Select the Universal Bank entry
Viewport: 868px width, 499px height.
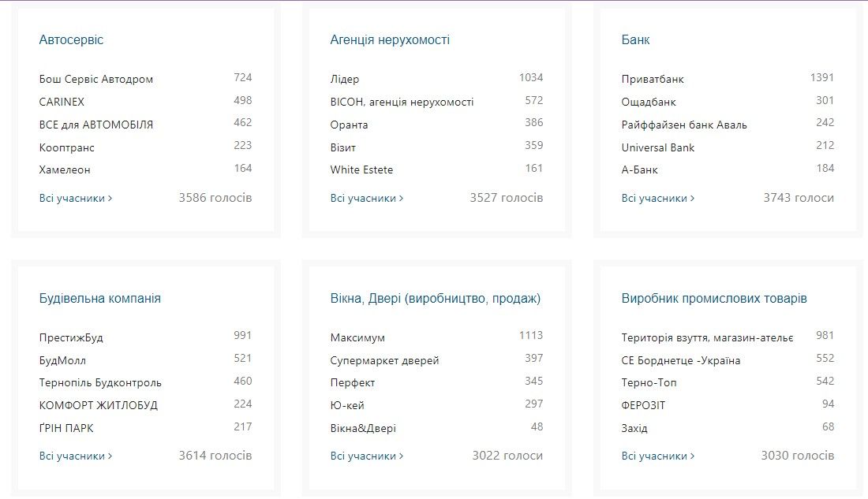658,147
